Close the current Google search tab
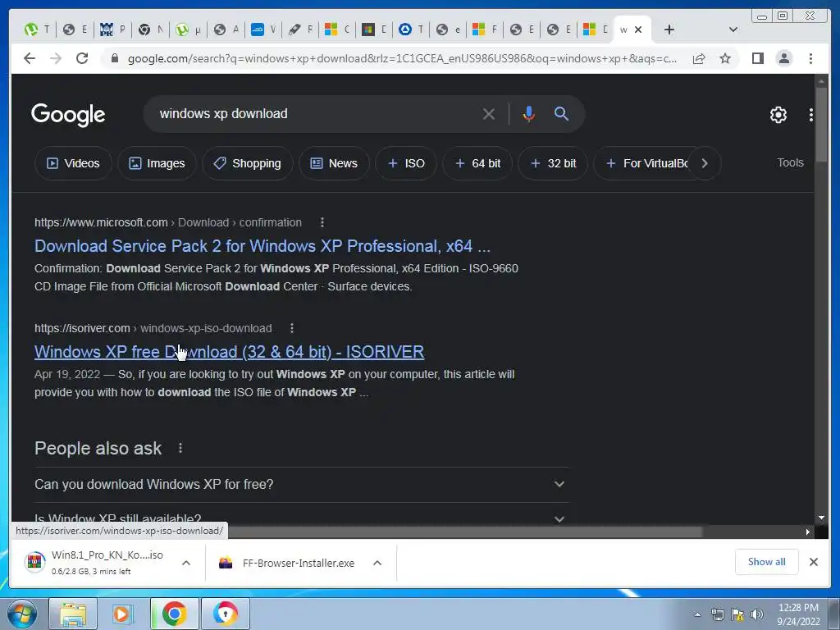This screenshot has width=840, height=630. pyautogui.click(x=638, y=30)
